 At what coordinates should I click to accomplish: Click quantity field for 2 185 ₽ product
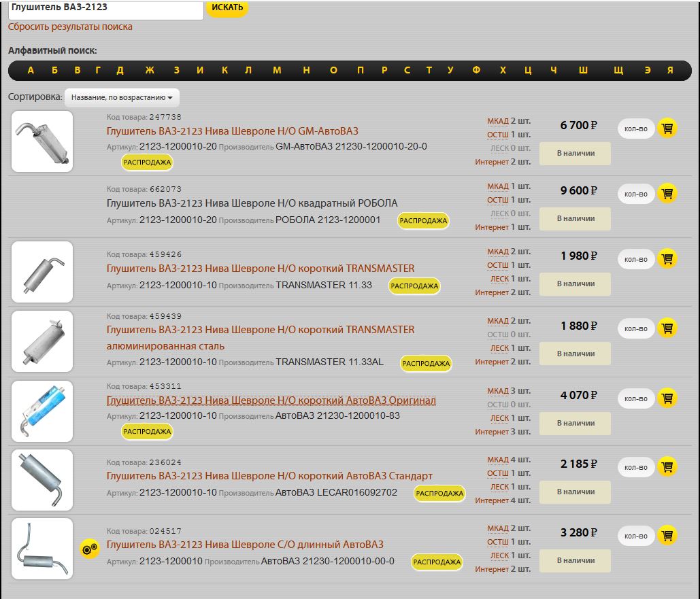635,467
